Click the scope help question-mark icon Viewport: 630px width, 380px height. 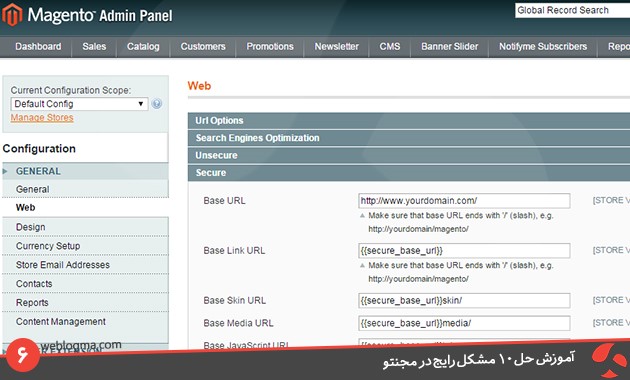click(157, 104)
